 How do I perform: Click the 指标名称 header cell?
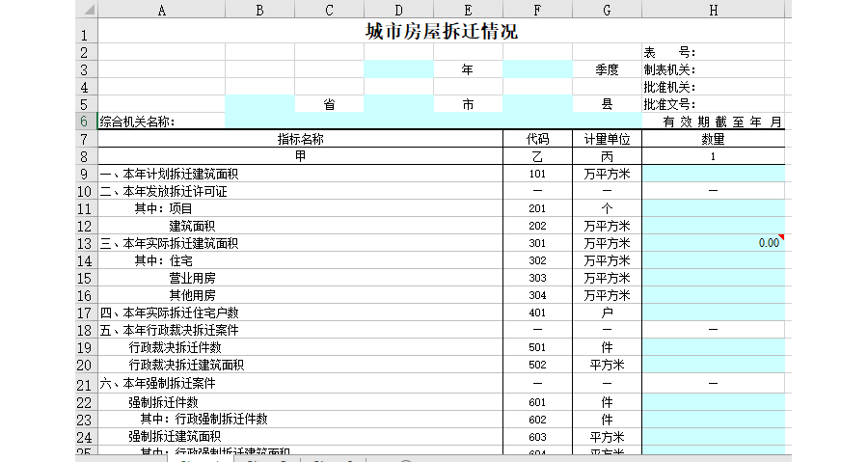(300, 139)
